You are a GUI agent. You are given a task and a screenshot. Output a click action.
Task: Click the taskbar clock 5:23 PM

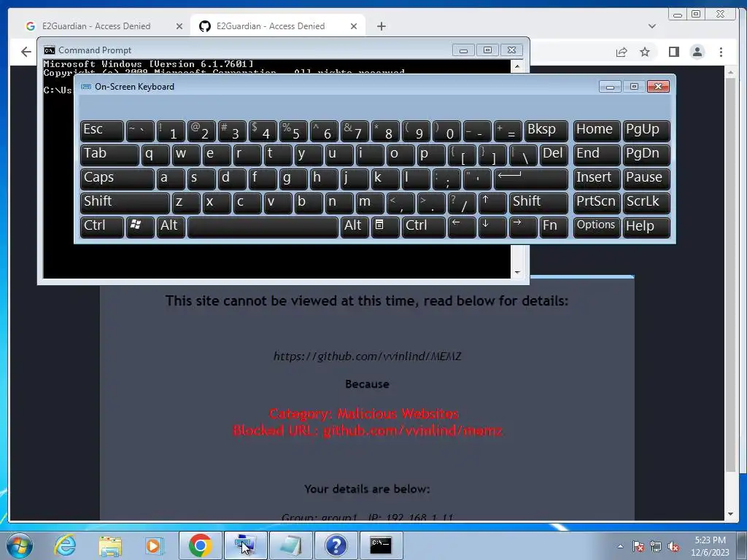tap(711, 540)
